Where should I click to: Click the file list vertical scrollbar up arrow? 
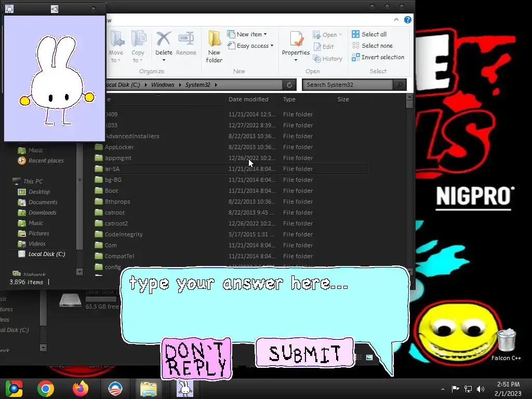[x=409, y=97]
